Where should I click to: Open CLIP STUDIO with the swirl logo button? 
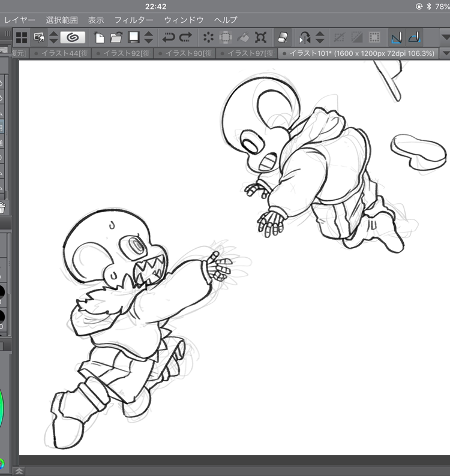coord(73,38)
